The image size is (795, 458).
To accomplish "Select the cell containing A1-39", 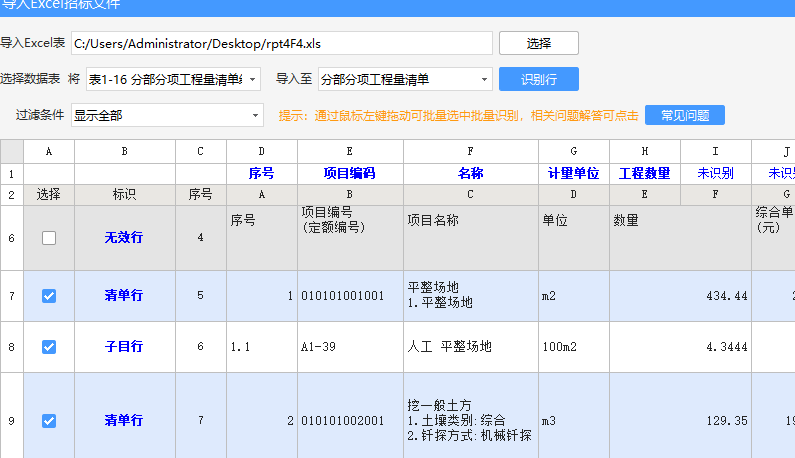I will [350, 347].
